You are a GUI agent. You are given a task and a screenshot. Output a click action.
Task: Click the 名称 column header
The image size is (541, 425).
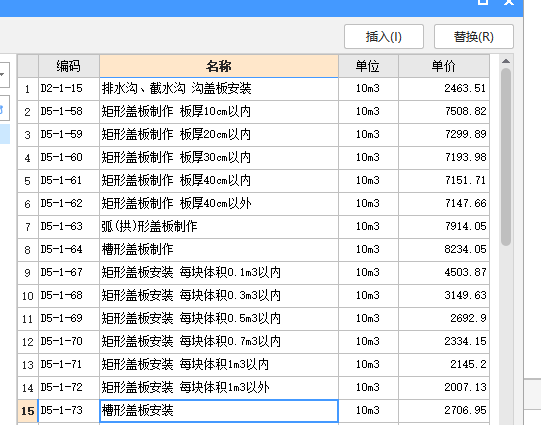pyautogui.click(x=219, y=66)
